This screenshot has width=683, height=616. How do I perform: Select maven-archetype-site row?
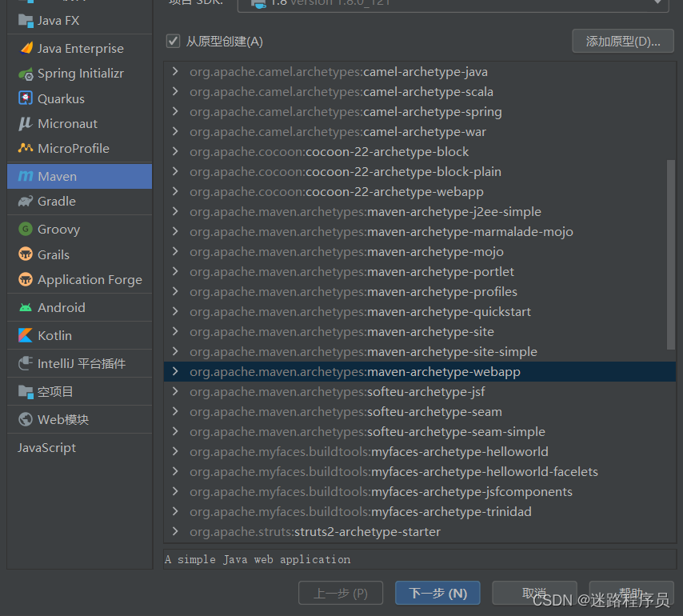[420, 331]
